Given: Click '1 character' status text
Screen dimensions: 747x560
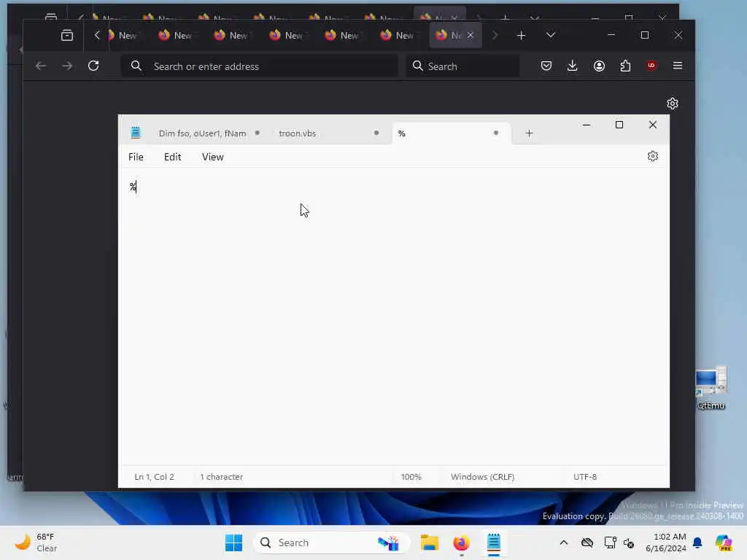Looking at the screenshot, I should [x=222, y=477].
